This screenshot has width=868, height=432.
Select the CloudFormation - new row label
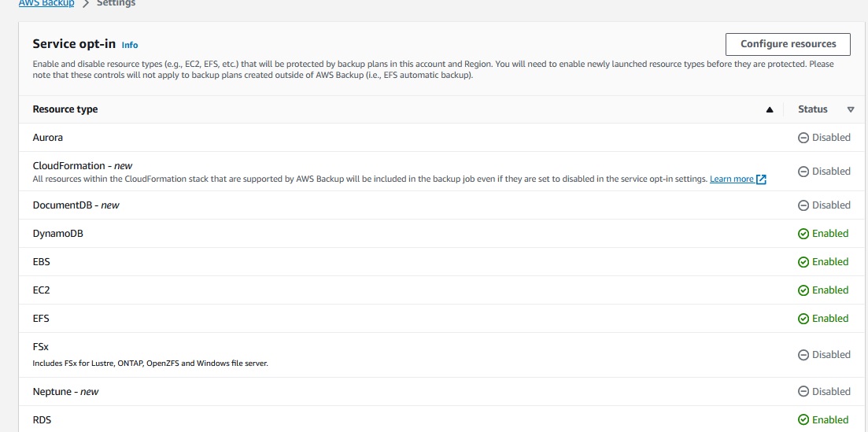[83, 165]
